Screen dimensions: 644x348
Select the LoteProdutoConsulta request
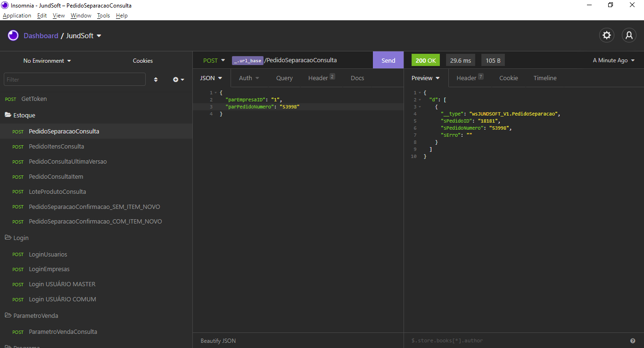coord(96,191)
